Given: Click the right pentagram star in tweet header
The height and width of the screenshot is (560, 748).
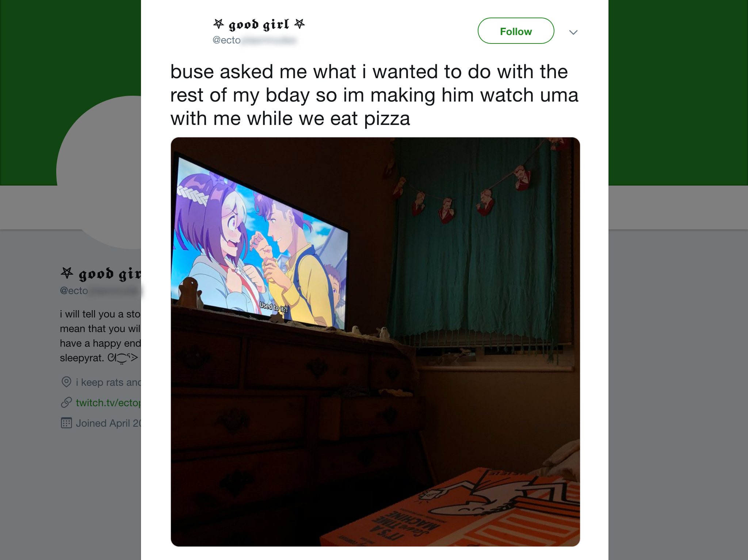Looking at the screenshot, I should tap(299, 24).
